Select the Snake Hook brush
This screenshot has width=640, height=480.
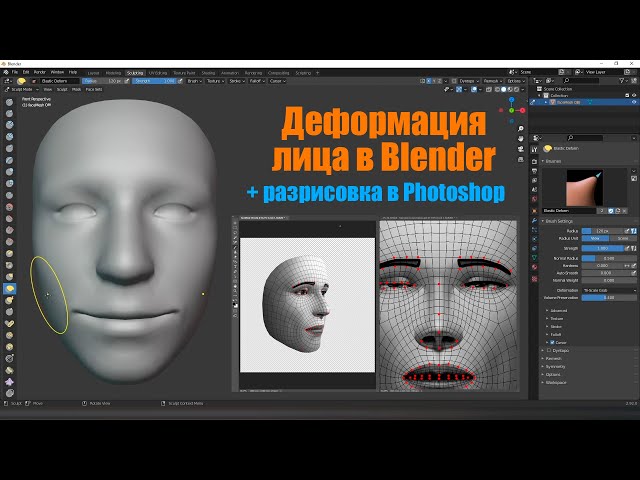[9, 300]
